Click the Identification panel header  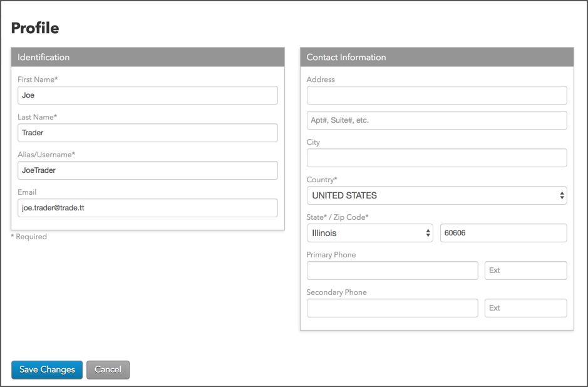(x=148, y=57)
